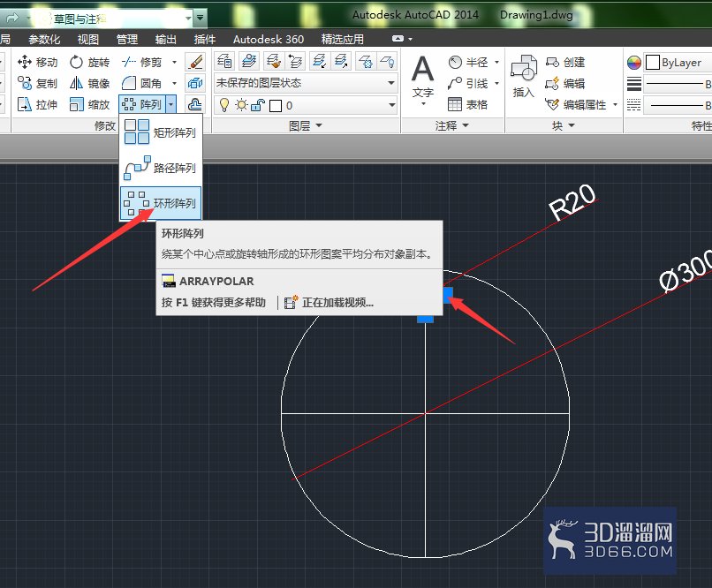This screenshot has height=588, width=712.
Task: Open the 插件 ribbon tab
Action: (x=205, y=39)
